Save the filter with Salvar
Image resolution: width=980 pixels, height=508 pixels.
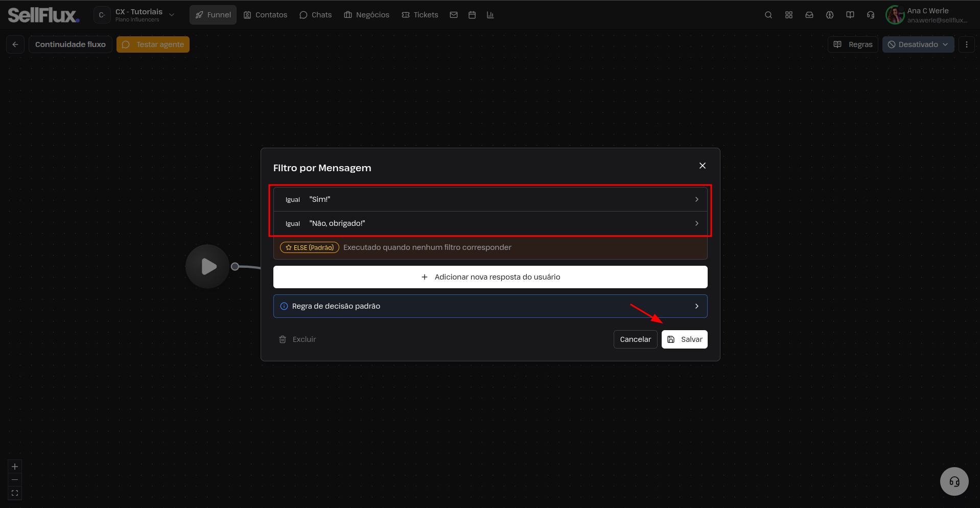(685, 339)
